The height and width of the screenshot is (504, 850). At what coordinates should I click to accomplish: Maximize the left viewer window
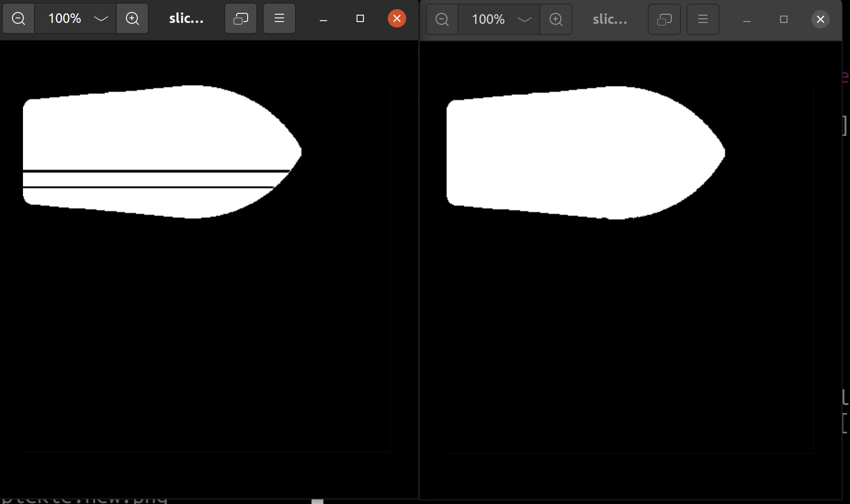pos(360,18)
